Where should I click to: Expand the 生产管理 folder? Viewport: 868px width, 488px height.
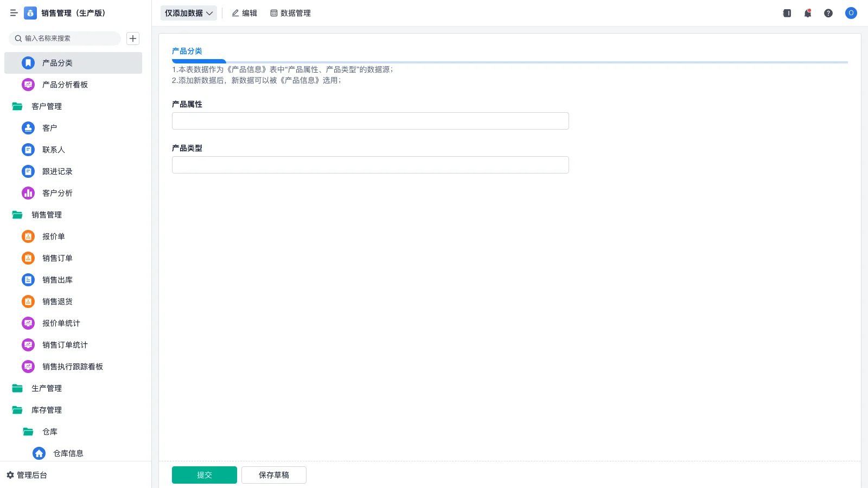pos(47,388)
